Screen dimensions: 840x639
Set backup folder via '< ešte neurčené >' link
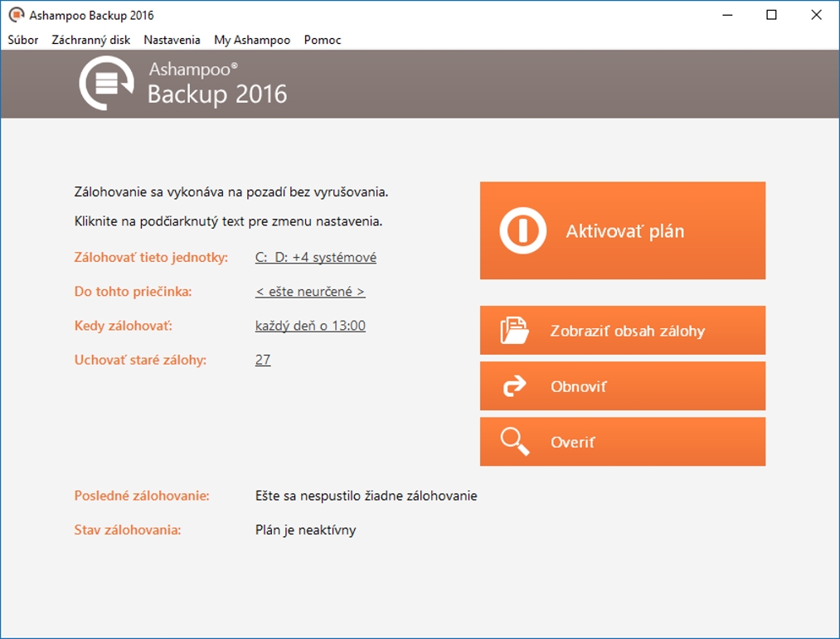[310, 292]
